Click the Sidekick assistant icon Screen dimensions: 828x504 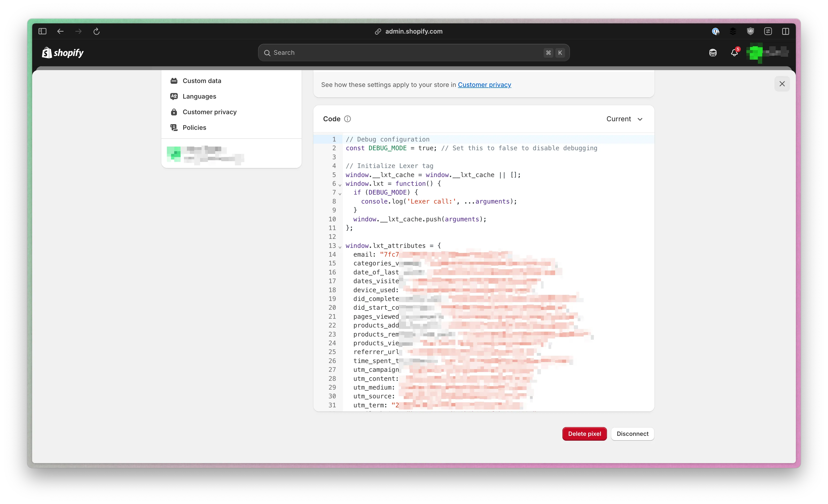(713, 53)
